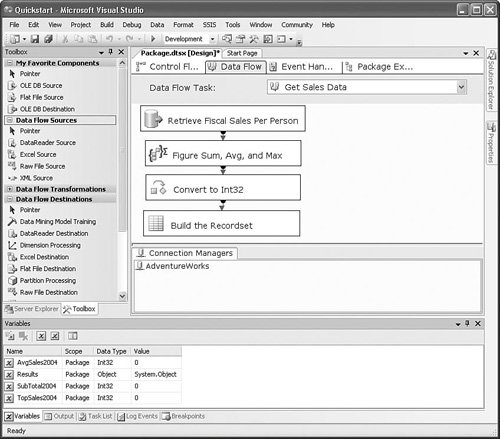Open Toolbox window position dropdown arrow
Image resolution: width=500 pixels, height=439 pixels.
(x=101, y=52)
